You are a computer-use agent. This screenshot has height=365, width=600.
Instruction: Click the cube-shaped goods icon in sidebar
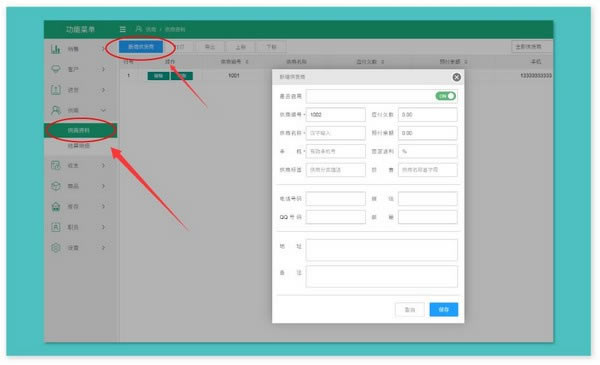55,186
